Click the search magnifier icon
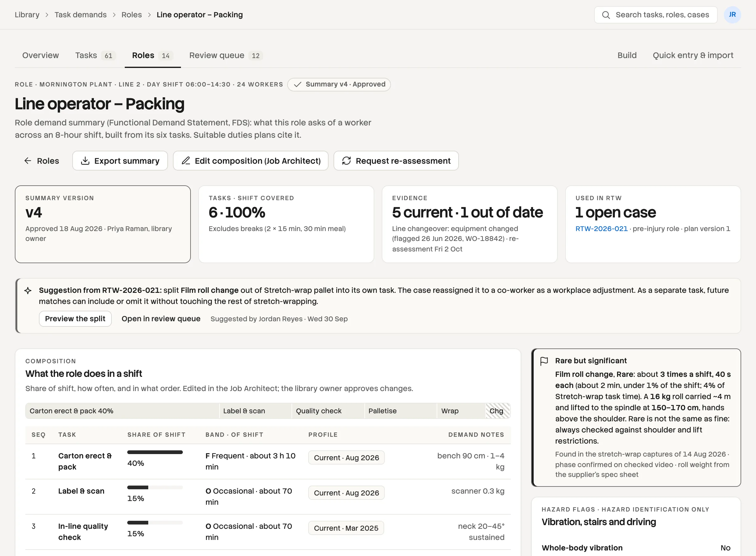This screenshot has height=556, width=756. click(x=606, y=15)
